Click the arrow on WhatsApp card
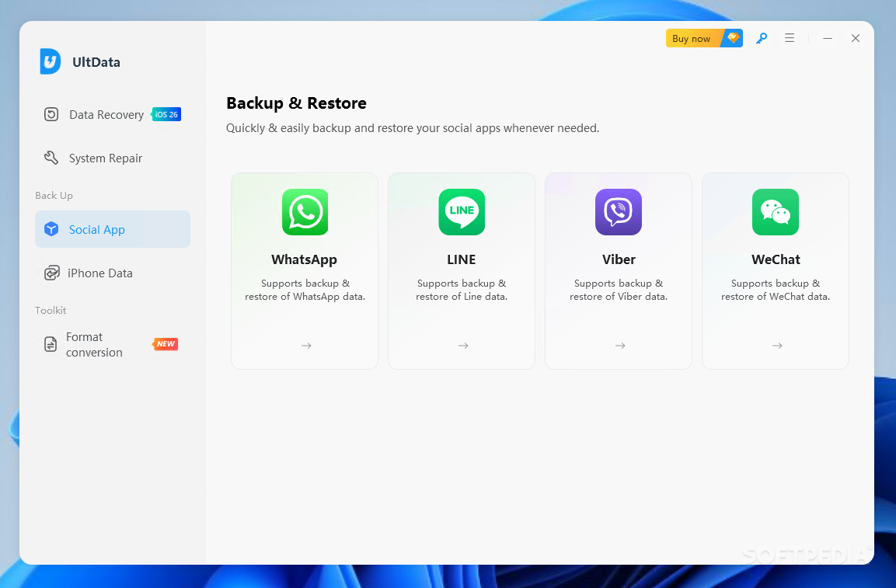Viewport: 896px width, 588px height. click(306, 346)
